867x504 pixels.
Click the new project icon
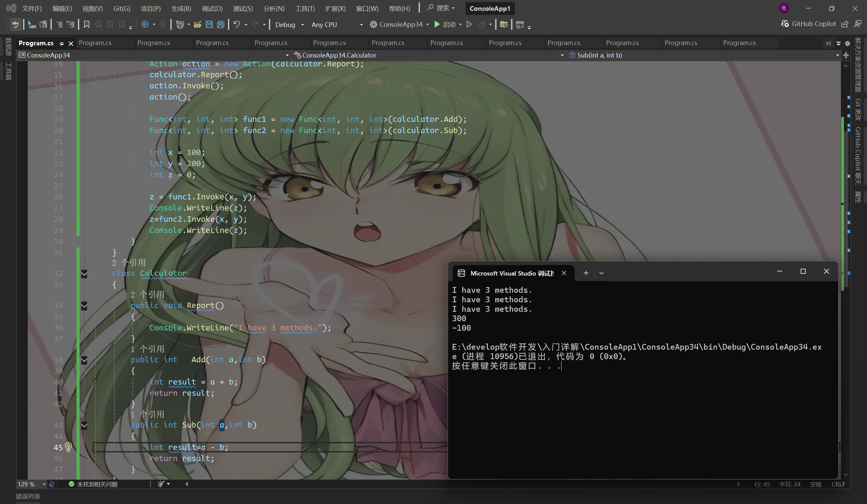click(179, 24)
